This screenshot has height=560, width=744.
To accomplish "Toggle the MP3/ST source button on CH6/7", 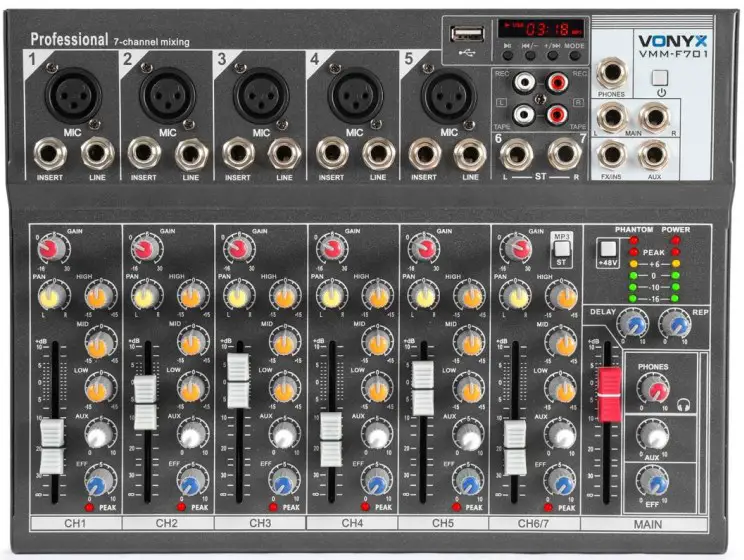I will pyautogui.click(x=562, y=249).
